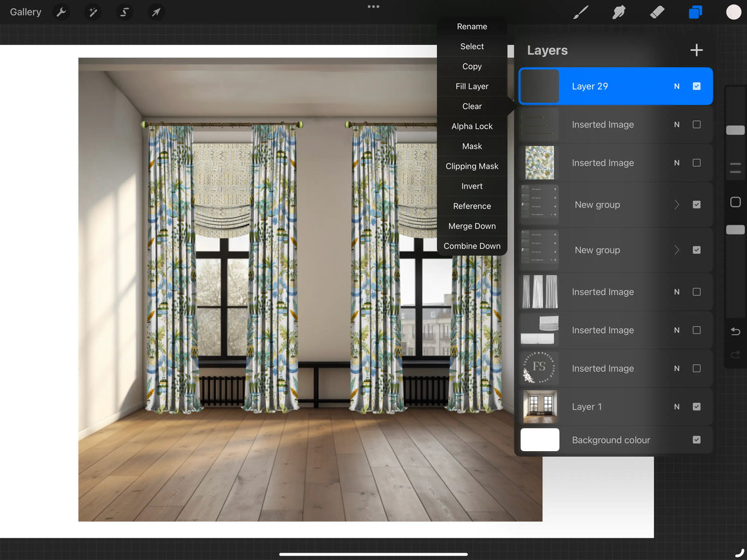Choose Fill Layer option
This screenshot has height=560, width=747.
[x=472, y=86]
